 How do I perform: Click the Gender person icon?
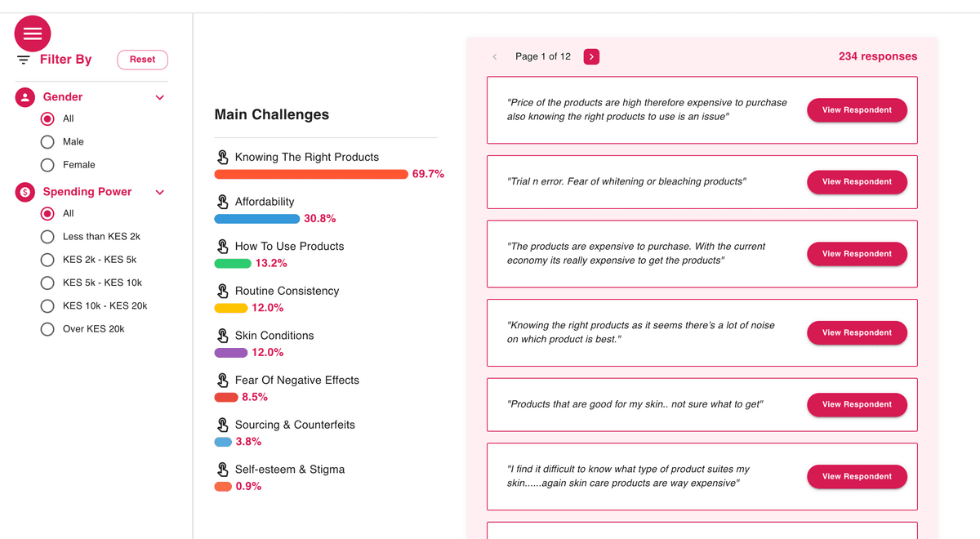[x=25, y=97]
